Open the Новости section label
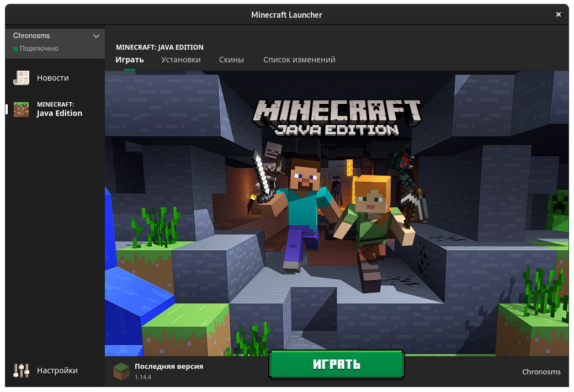Viewport: 574px width, 392px height. click(x=53, y=78)
